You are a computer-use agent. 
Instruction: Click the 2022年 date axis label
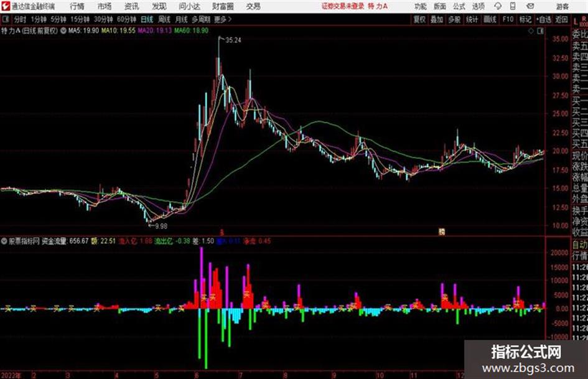(11, 375)
